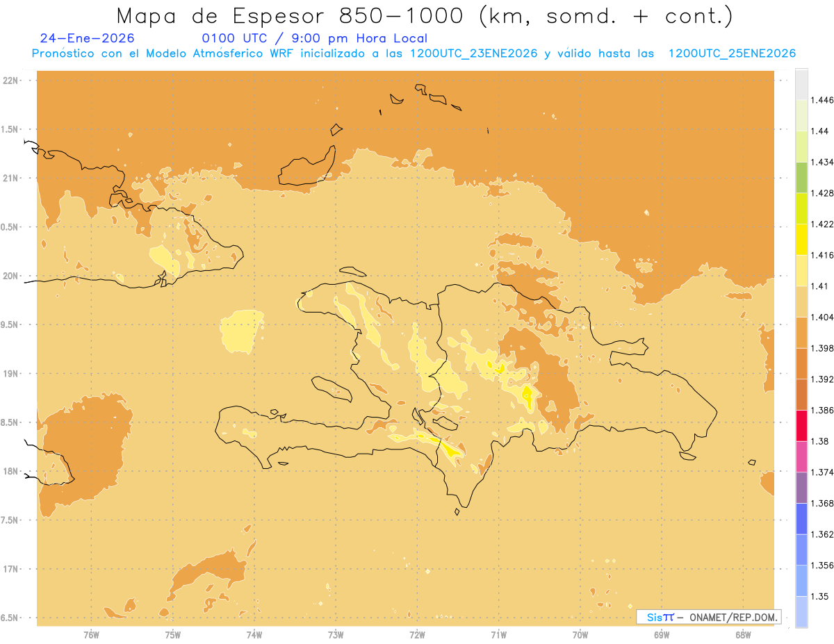Click the longitude label '72W'
Image resolution: width=834 pixels, height=644 pixels.
(x=417, y=635)
